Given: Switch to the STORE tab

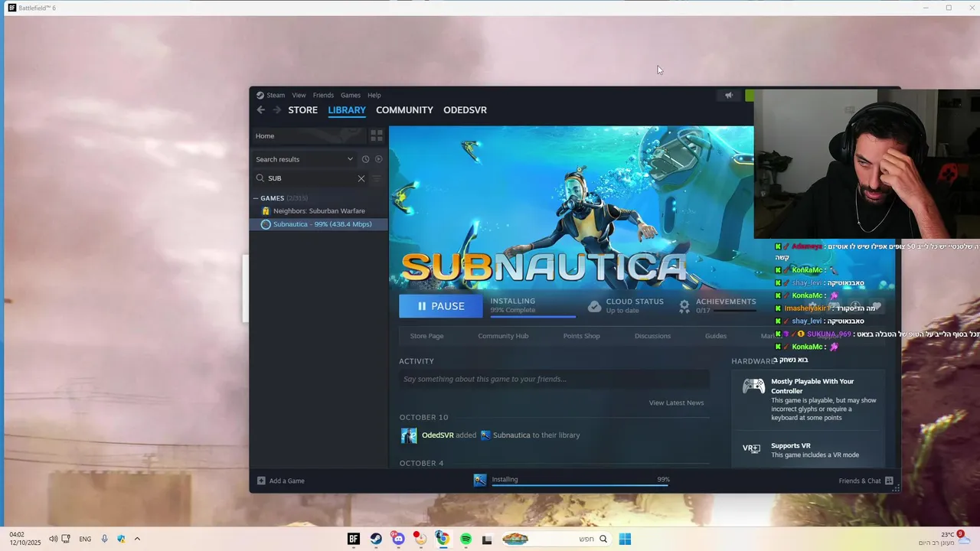Looking at the screenshot, I should (x=302, y=110).
